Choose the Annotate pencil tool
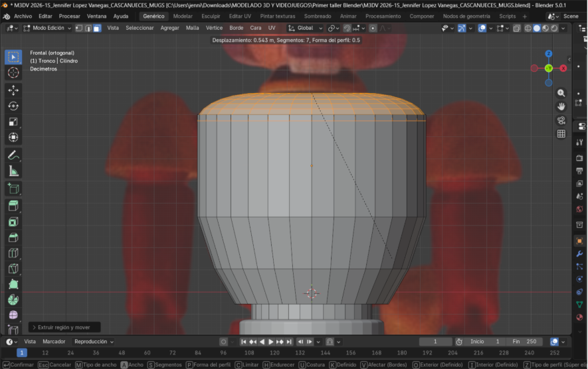 [x=13, y=155]
